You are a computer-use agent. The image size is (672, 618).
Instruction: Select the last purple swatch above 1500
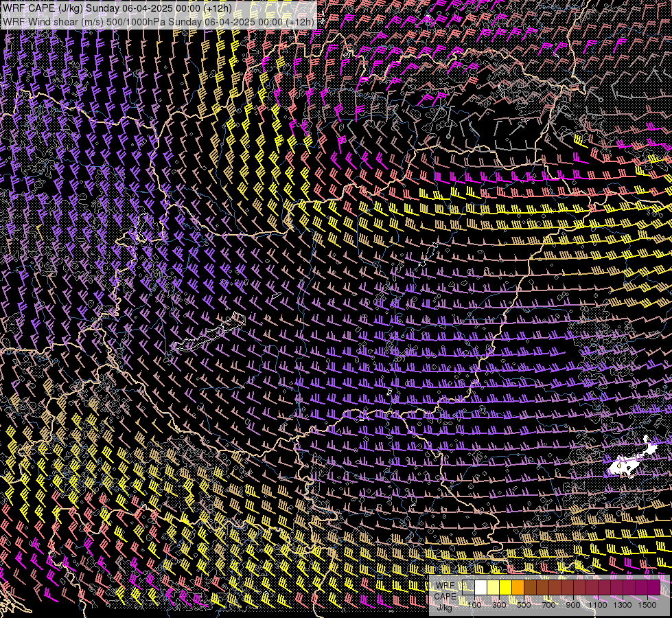pos(654,588)
